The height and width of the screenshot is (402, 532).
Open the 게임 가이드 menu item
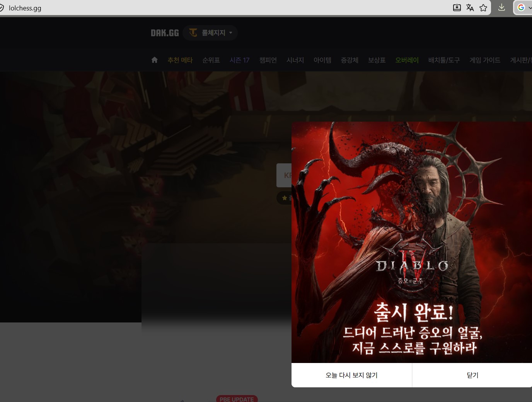click(485, 60)
